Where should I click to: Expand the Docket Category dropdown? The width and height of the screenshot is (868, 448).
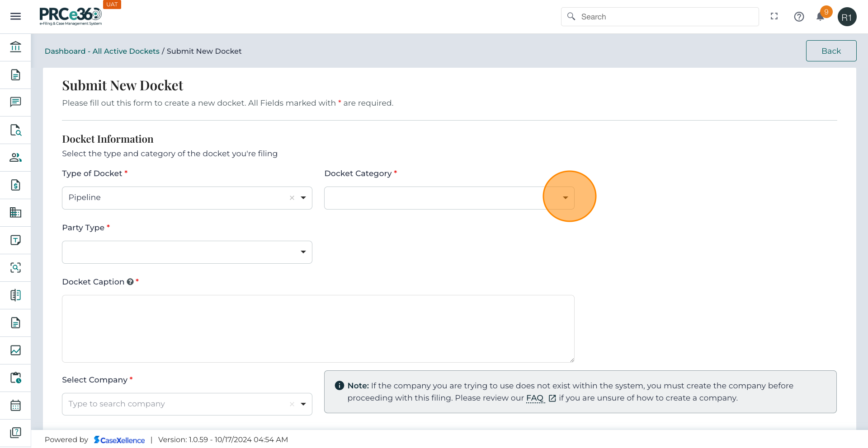pyautogui.click(x=565, y=198)
